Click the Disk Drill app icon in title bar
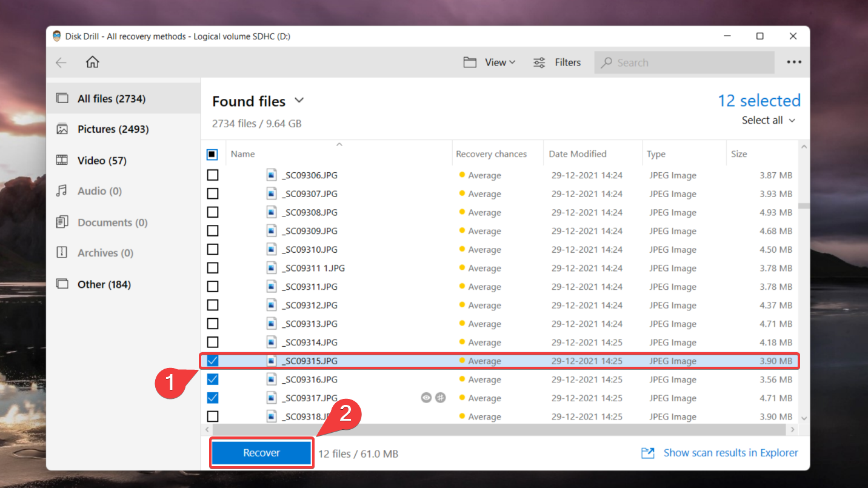 [57, 36]
